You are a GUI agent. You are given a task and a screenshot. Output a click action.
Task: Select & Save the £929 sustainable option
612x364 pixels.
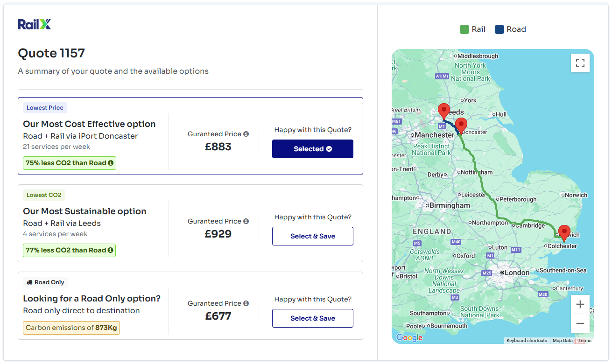tap(312, 236)
